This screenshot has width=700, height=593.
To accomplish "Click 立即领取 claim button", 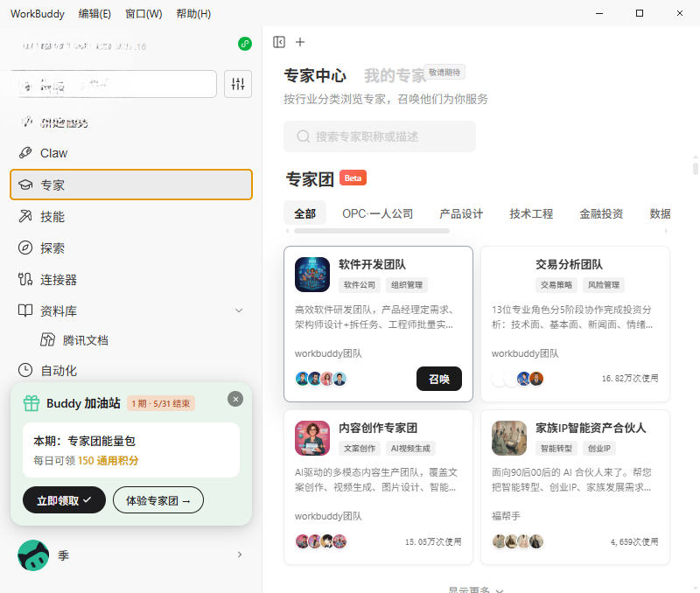I will pos(64,500).
